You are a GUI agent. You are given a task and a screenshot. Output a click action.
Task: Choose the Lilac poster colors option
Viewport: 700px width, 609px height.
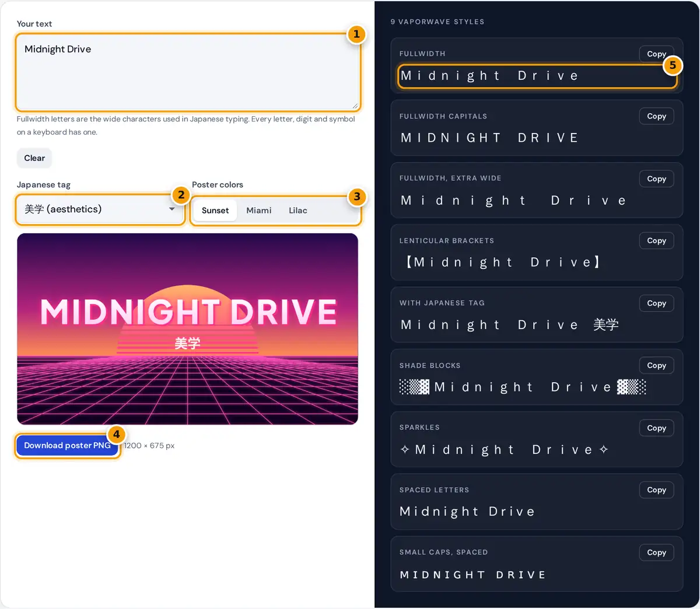[298, 211]
